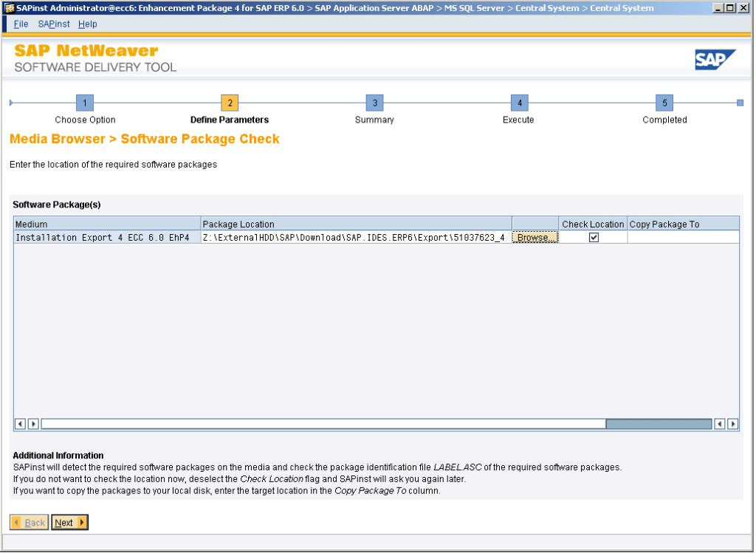Click the far-left scroll left arrow of table
Image resolution: width=756 pixels, height=553 pixels.
pyautogui.click(x=20, y=424)
